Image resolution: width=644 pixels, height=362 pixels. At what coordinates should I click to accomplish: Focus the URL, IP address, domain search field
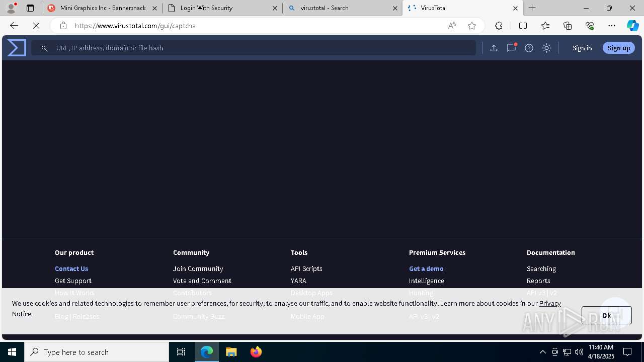point(254,48)
